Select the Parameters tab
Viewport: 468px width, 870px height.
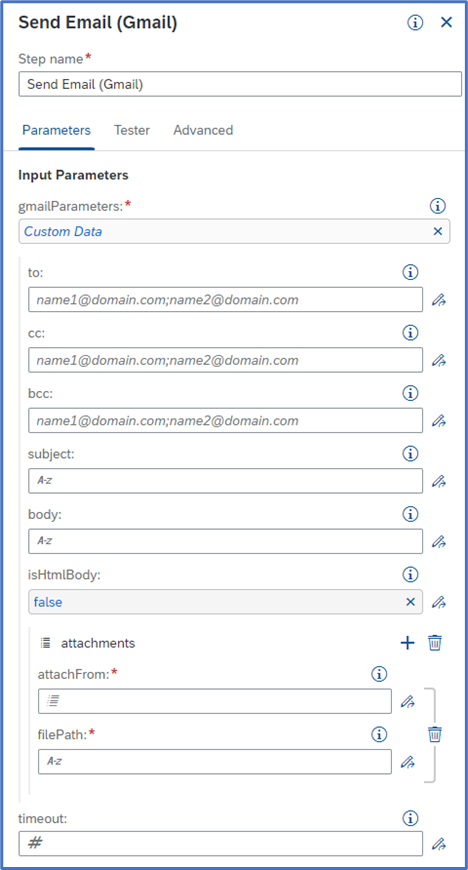tap(57, 130)
